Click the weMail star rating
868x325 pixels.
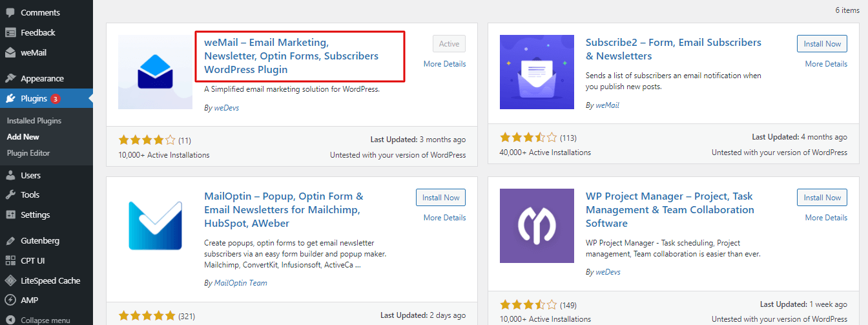click(147, 140)
